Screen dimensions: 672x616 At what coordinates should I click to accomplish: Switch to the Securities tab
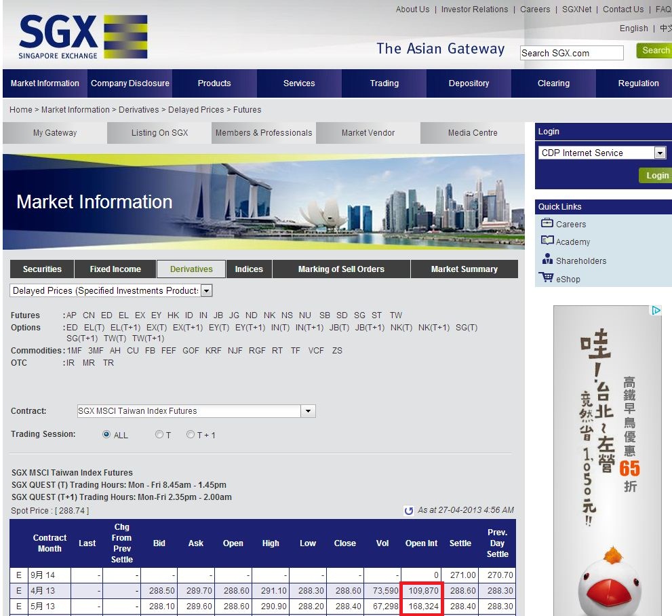(42, 269)
